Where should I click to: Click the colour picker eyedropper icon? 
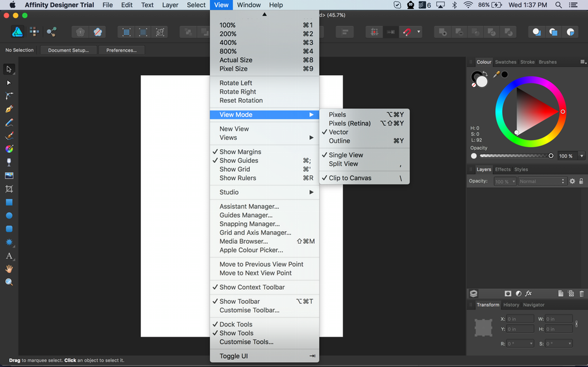coord(496,75)
